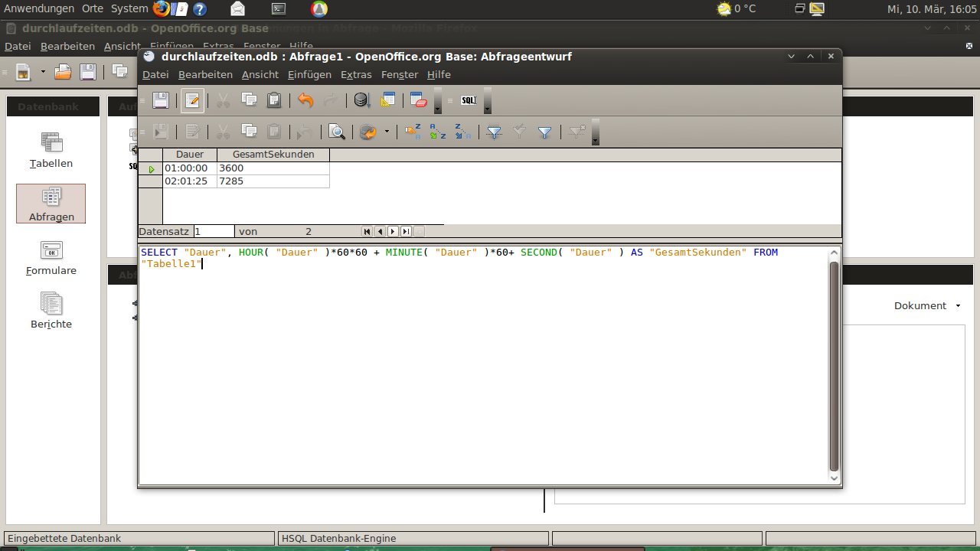Open the Fenster menu
980x551 pixels.
tap(400, 75)
